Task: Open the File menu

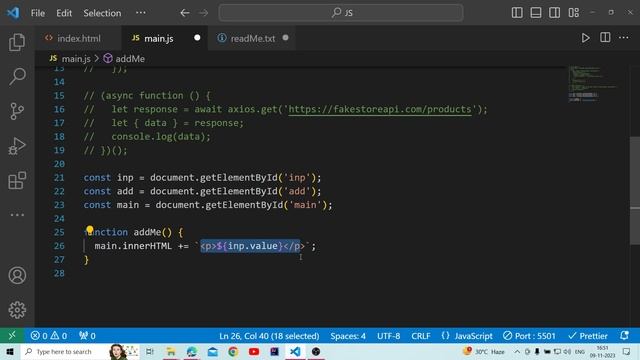Action: (38, 13)
